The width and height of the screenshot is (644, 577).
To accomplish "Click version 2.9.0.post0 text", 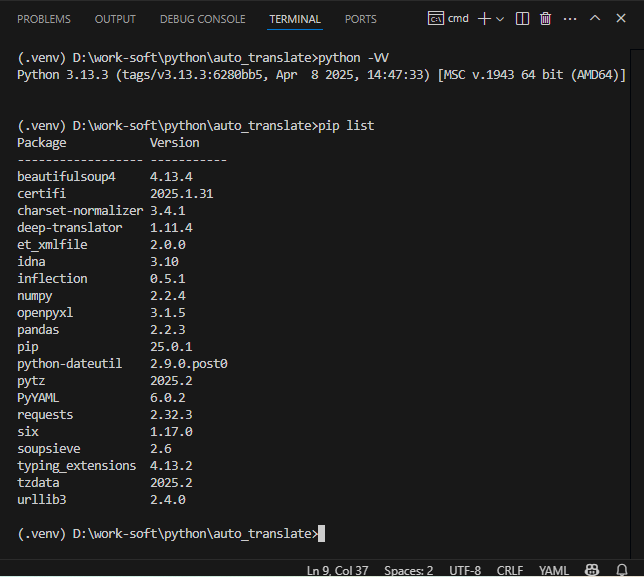I will (189, 363).
